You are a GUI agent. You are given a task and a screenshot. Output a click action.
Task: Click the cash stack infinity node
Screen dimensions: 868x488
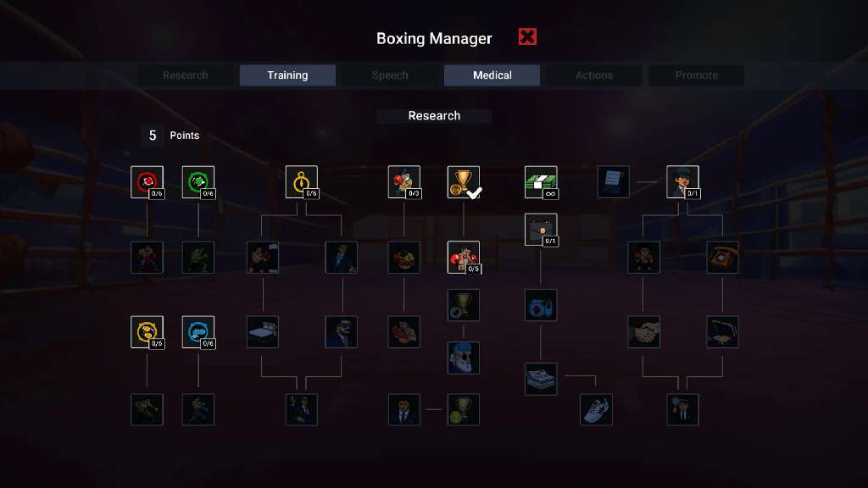pos(541,182)
